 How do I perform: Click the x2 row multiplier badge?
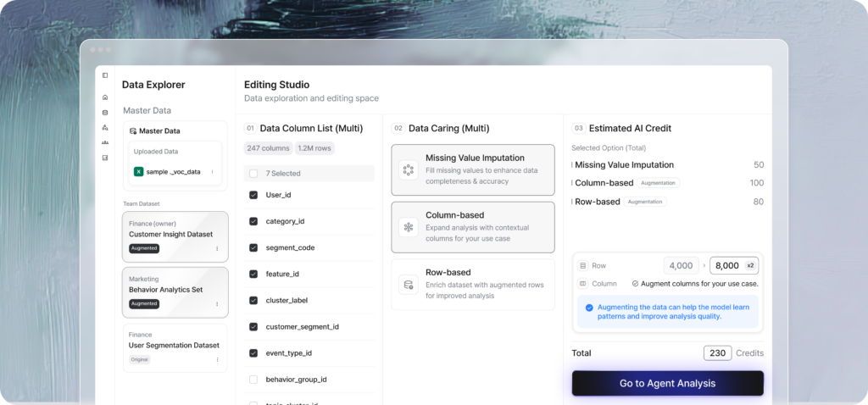(x=748, y=265)
